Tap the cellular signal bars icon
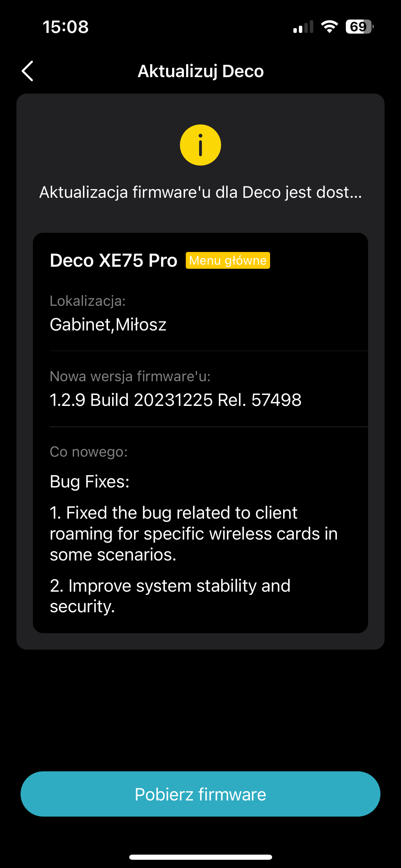The height and width of the screenshot is (868, 401). (x=303, y=27)
